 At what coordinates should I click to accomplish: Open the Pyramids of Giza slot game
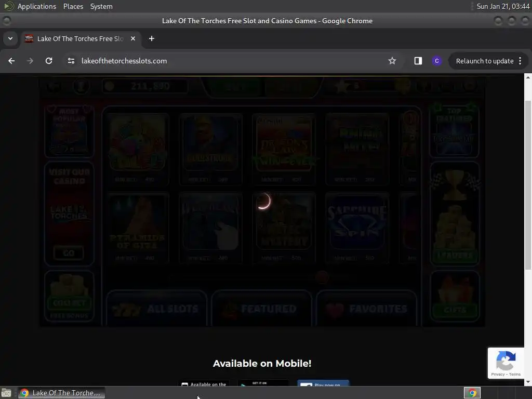point(137,228)
